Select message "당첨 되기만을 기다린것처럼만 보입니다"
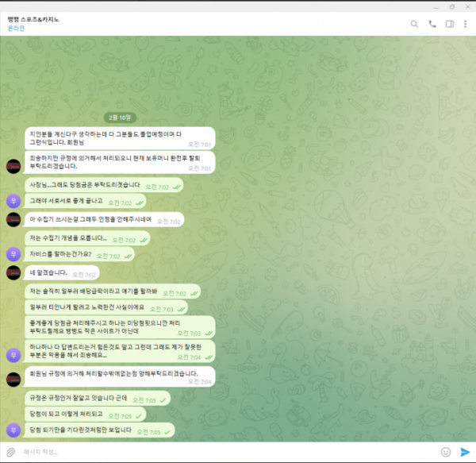 [100, 430]
